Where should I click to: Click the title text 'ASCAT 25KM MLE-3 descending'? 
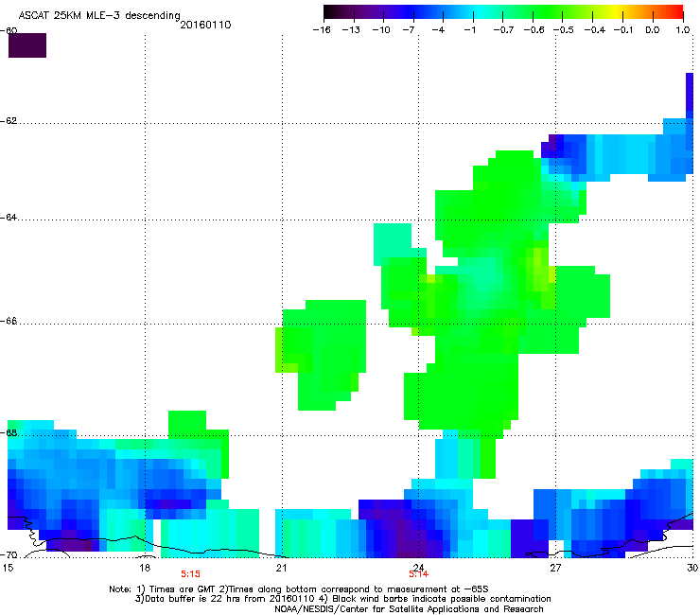[99, 16]
